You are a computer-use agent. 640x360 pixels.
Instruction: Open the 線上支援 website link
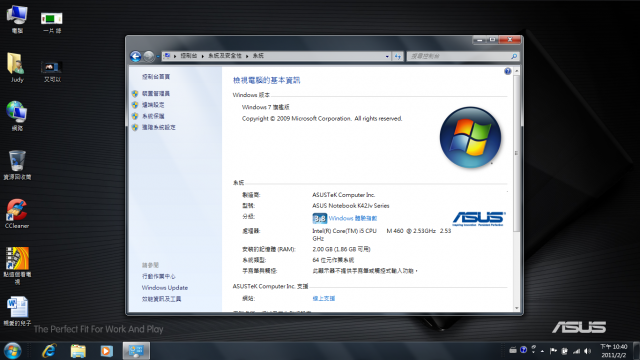coord(324,299)
